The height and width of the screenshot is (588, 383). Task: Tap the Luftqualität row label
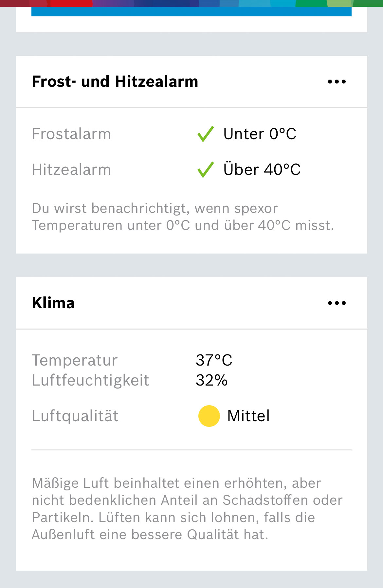click(75, 416)
